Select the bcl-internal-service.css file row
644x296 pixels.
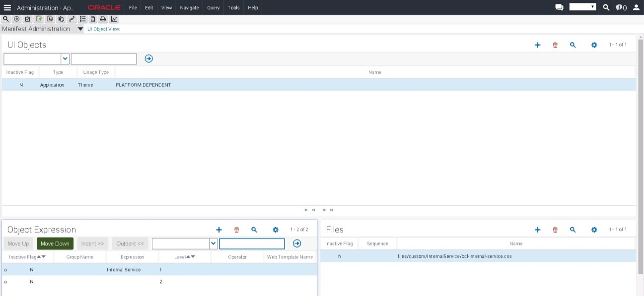[x=478, y=256]
